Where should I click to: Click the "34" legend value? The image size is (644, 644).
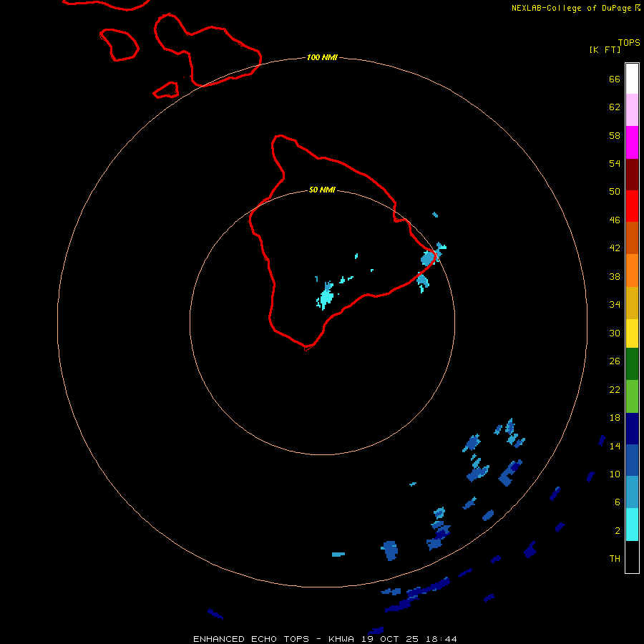click(x=615, y=304)
